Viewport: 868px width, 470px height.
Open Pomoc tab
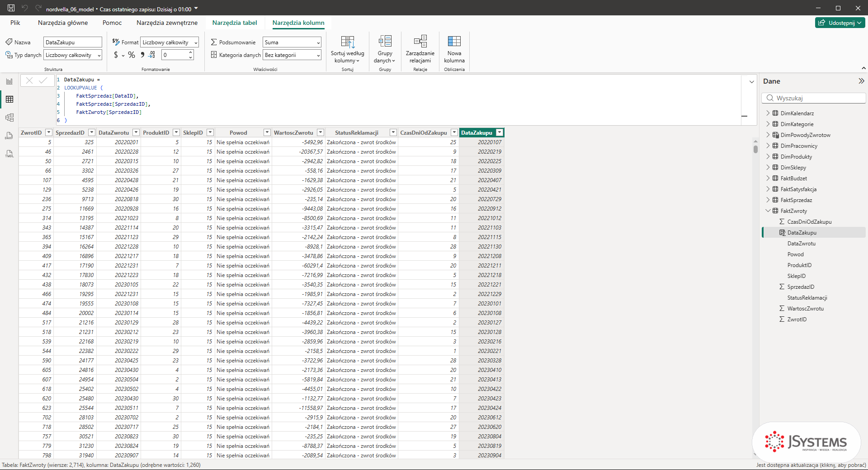(112, 23)
